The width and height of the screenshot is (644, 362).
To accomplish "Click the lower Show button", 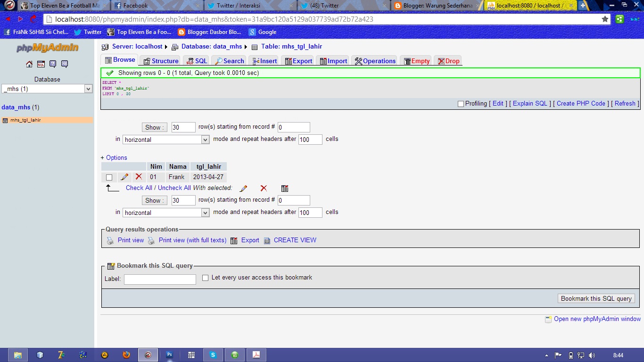I will 154,200.
